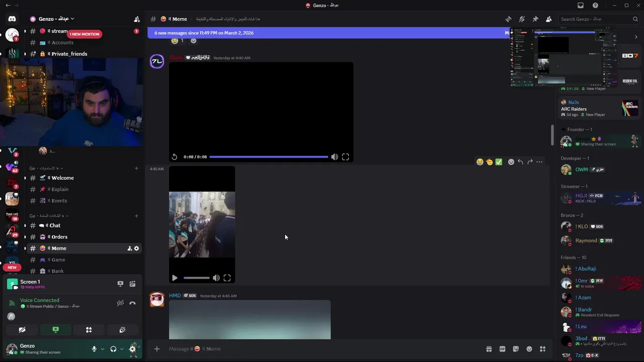Screen dimensions: 644x362
Task: Reply to the hovered message
Action: 520,162
